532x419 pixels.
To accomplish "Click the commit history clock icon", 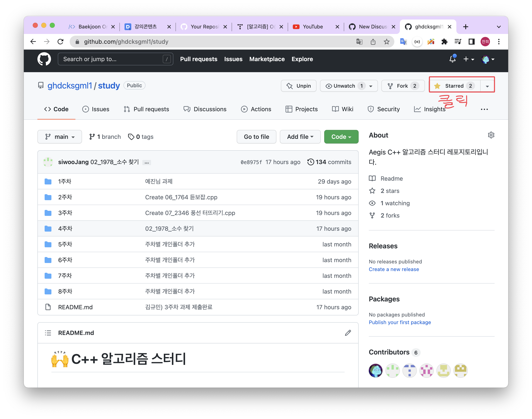I will (x=311, y=162).
